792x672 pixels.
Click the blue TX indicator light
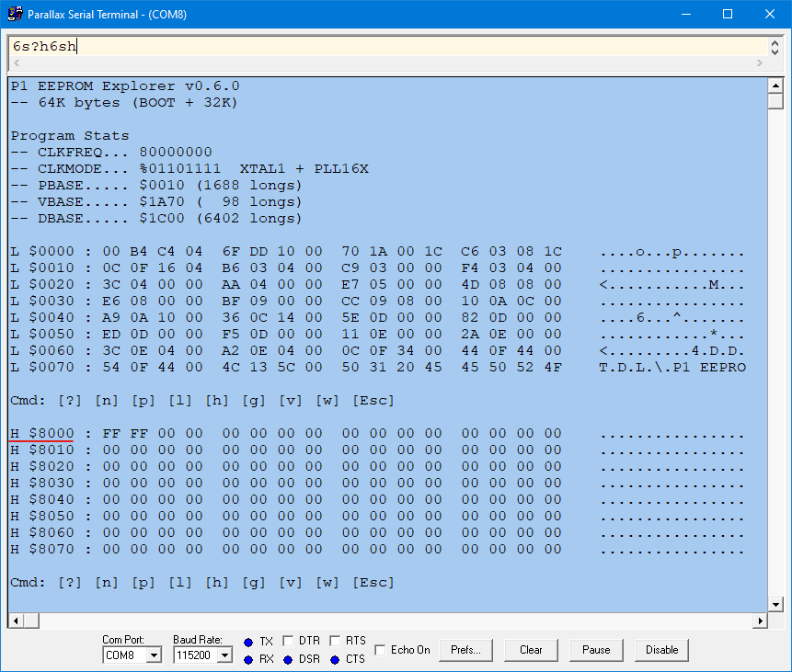tap(249, 642)
